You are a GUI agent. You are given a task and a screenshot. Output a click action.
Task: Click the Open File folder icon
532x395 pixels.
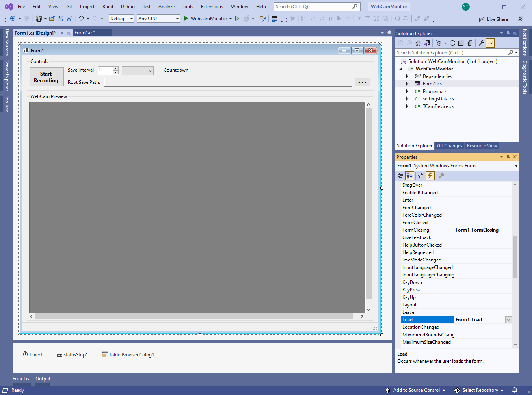tap(52, 19)
